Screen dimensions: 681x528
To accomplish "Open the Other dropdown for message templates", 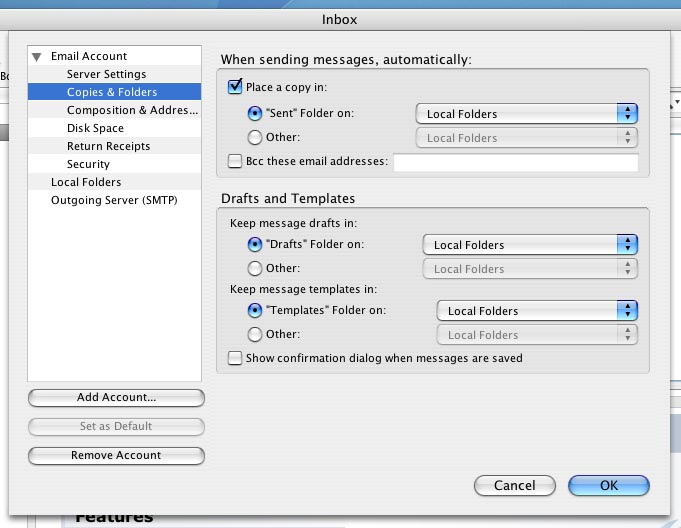I will [537, 335].
